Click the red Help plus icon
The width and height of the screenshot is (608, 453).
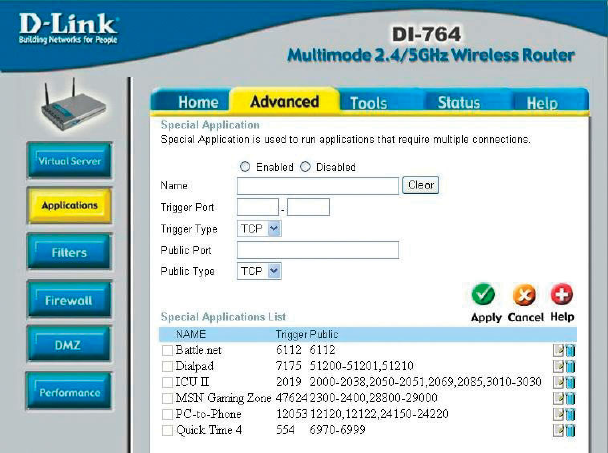(561, 294)
